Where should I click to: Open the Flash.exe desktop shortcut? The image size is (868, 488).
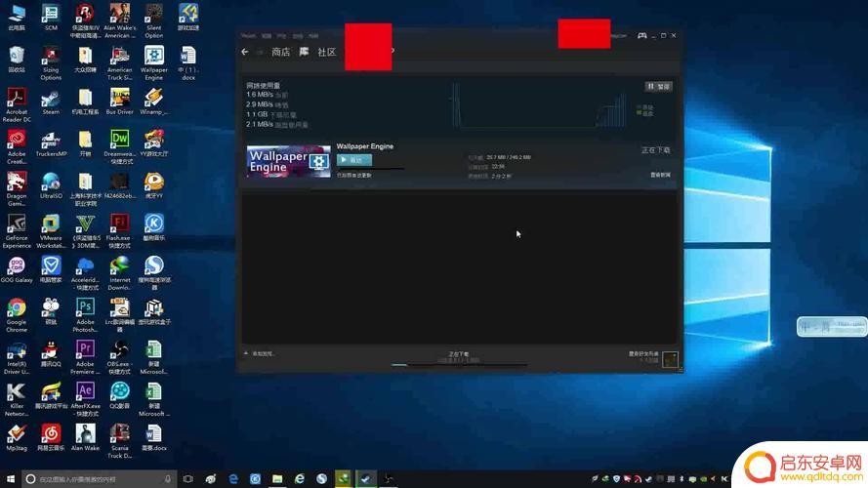tap(119, 230)
